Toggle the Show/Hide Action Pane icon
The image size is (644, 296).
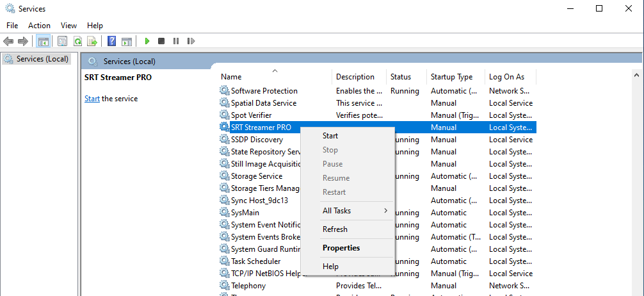point(127,41)
